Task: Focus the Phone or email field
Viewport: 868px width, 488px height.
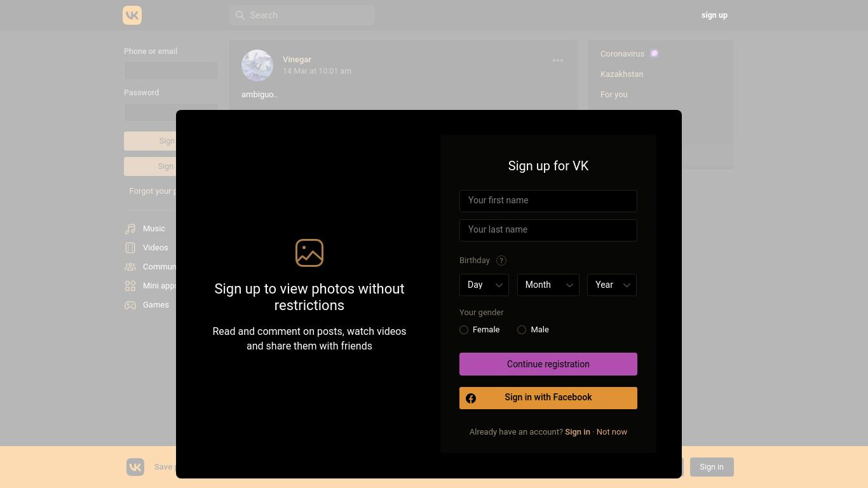Action: [x=171, y=71]
